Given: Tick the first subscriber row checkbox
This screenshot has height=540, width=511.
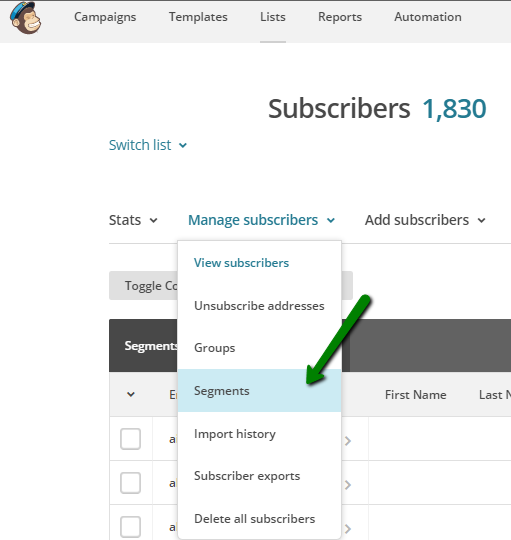Looking at the screenshot, I should [131, 439].
